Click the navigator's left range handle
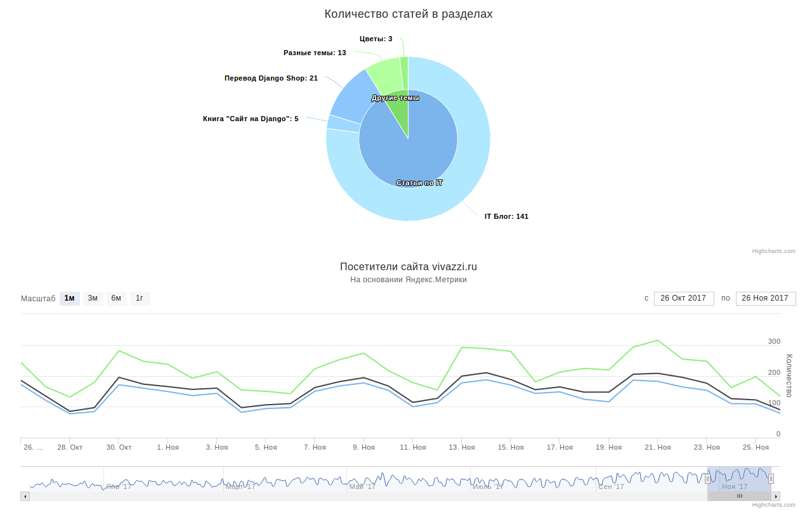Image resolution: width=812 pixels, height=515 pixels. pyautogui.click(x=708, y=479)
